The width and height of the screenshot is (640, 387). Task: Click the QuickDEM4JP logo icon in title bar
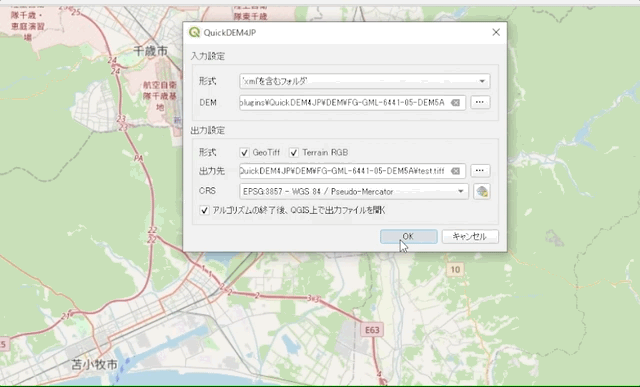194,32
